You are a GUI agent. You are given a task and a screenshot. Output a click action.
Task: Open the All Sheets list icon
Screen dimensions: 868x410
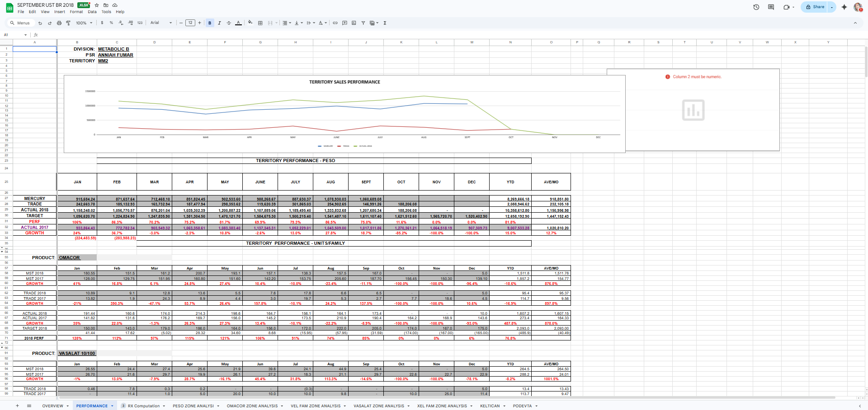coord(29,406)
